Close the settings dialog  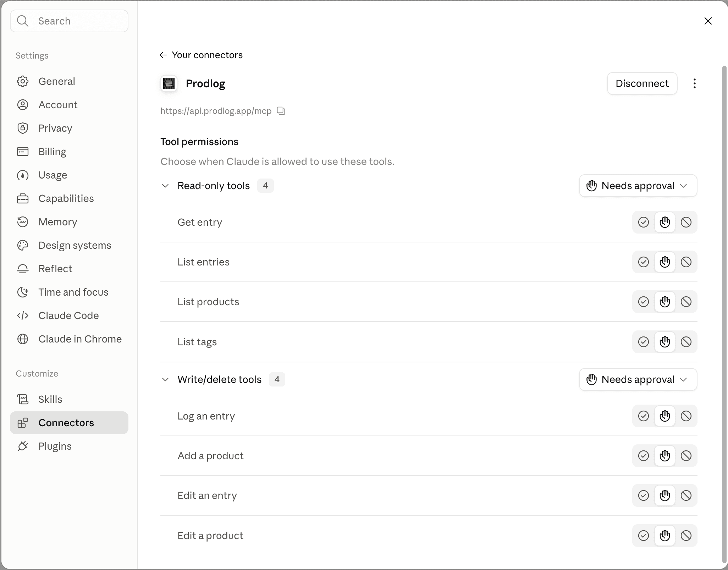tap(708, 21)
